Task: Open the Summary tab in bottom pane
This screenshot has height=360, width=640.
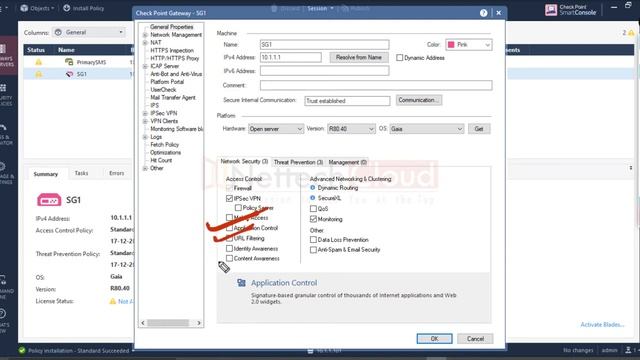Action: [x=46, y=174]
